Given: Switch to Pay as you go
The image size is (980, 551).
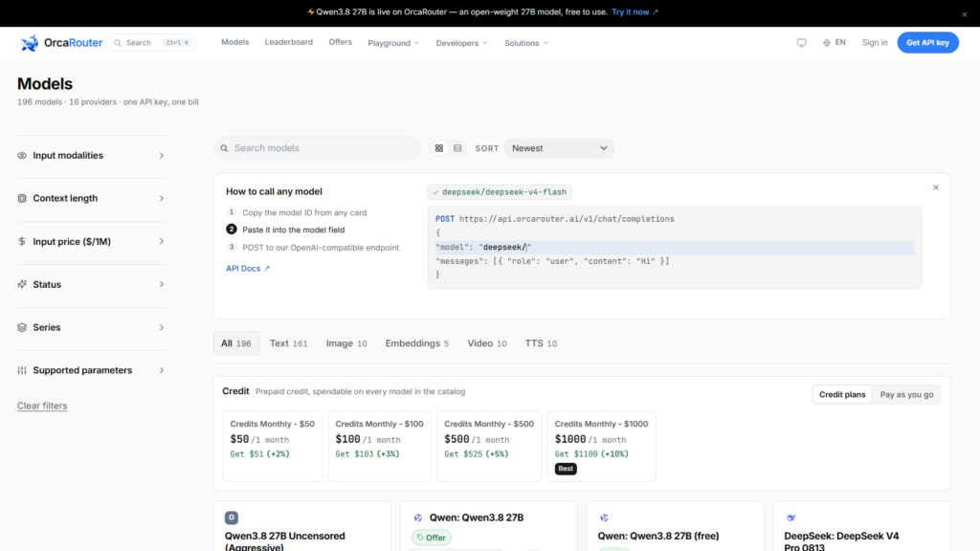Looking at the screenshot, I should coord(906,395).
